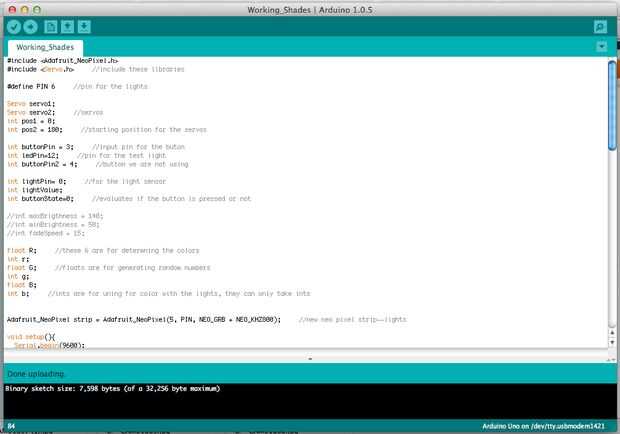
Task: Click the 'float B;' line
Action: point(22,285)
